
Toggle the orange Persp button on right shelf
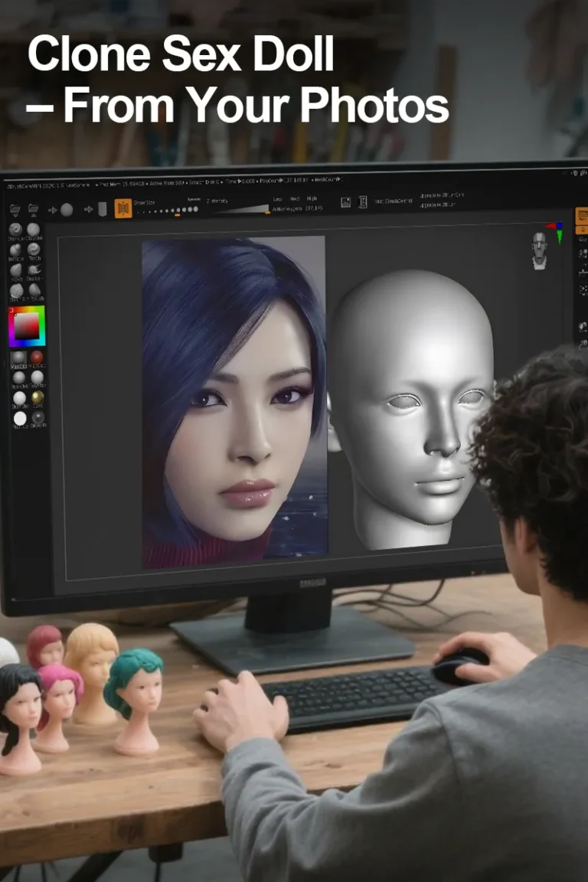pos(581,216)
